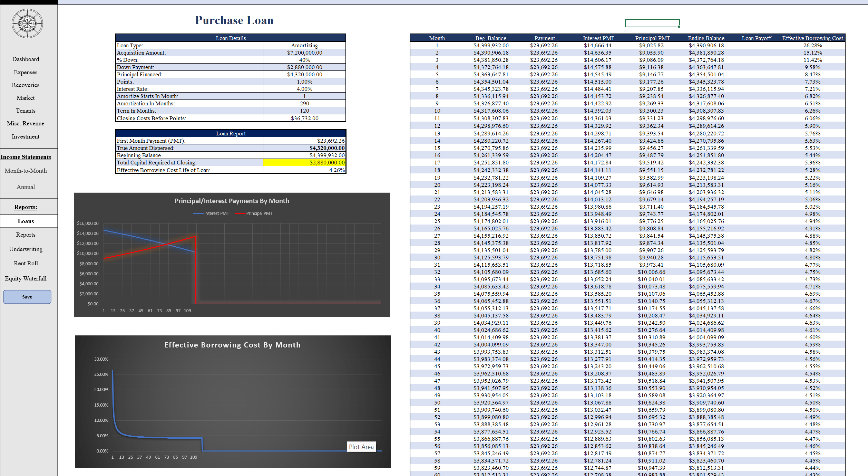Open the Underwriting report

tap(26, 249)
